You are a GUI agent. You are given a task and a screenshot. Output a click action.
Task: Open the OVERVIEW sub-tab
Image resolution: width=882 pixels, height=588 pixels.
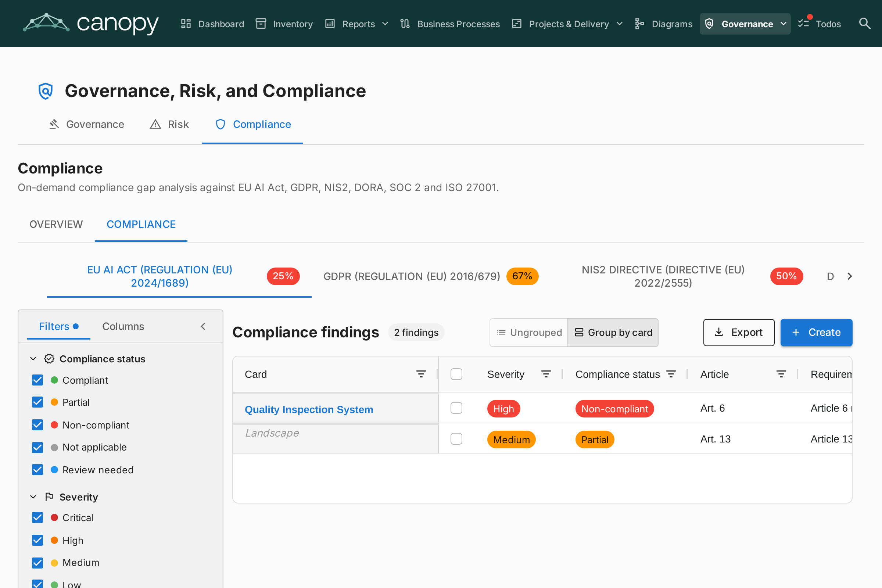(x=56, y=224)
